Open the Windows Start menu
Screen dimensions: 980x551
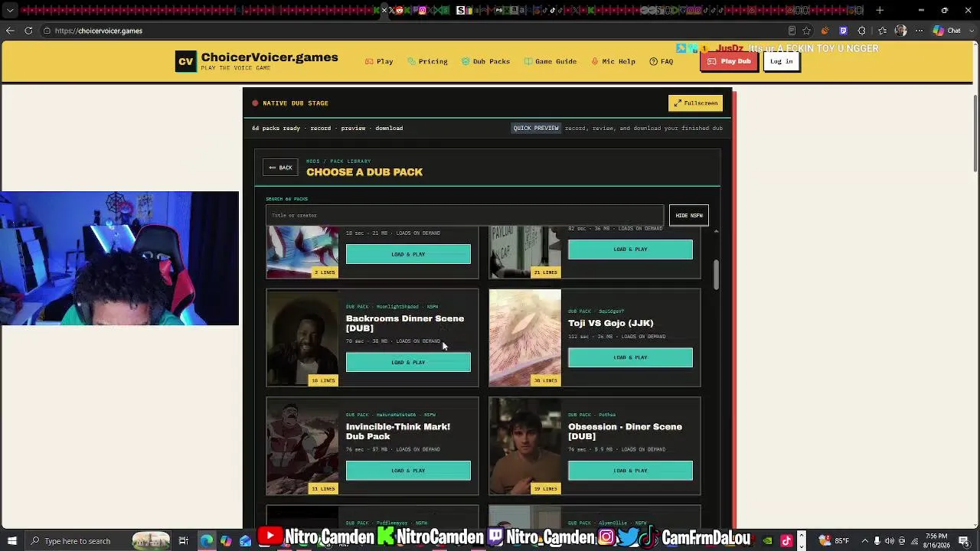pos(11,541)
